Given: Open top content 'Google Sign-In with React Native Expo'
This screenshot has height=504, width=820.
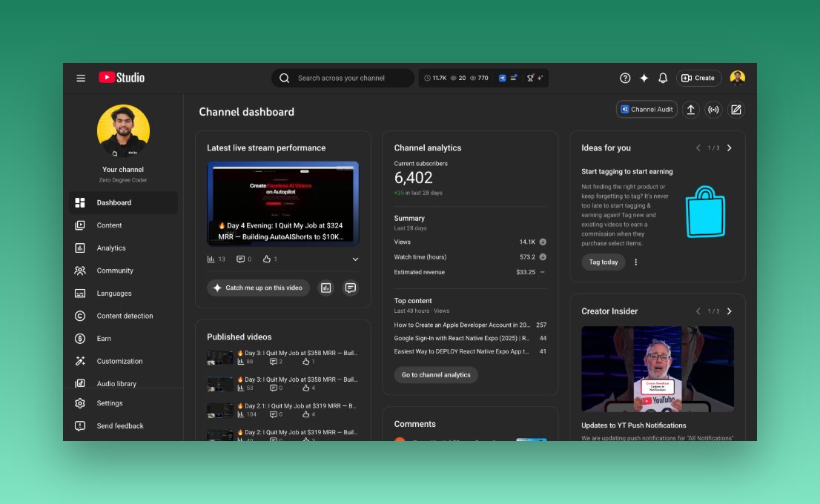Looking at the screenshot, I should click(x=470, y=338).
